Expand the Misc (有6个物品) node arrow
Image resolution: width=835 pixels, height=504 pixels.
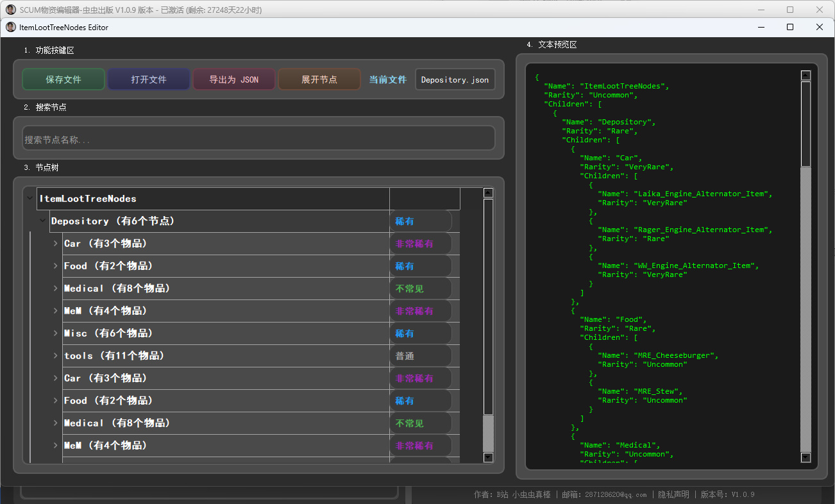(55, 333)
